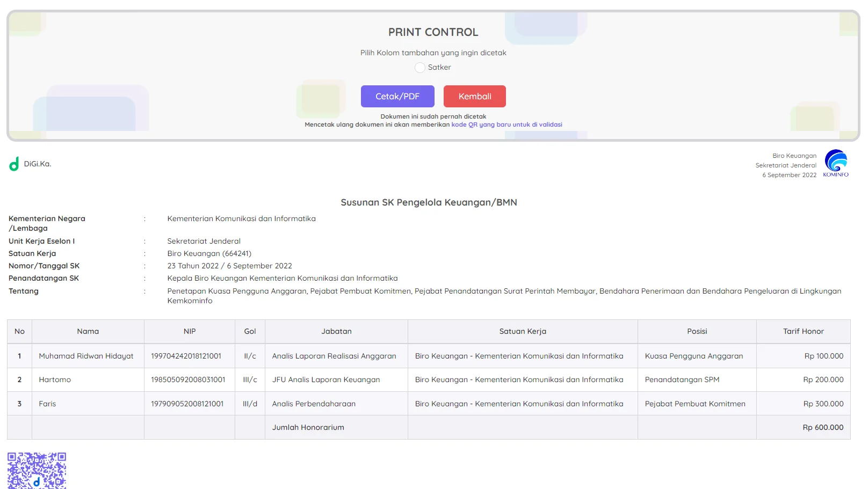Click the Rp 600.000 total honorarium cell
The height and width of the screenshot is (489, 868).
click(822, 428)
